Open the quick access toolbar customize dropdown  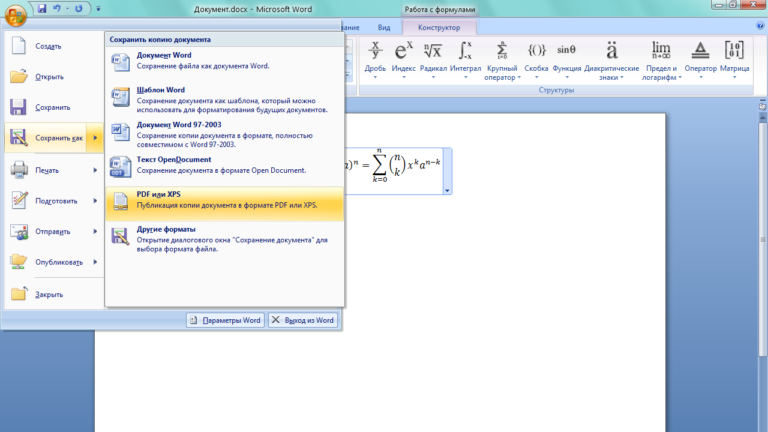[98, 9]
